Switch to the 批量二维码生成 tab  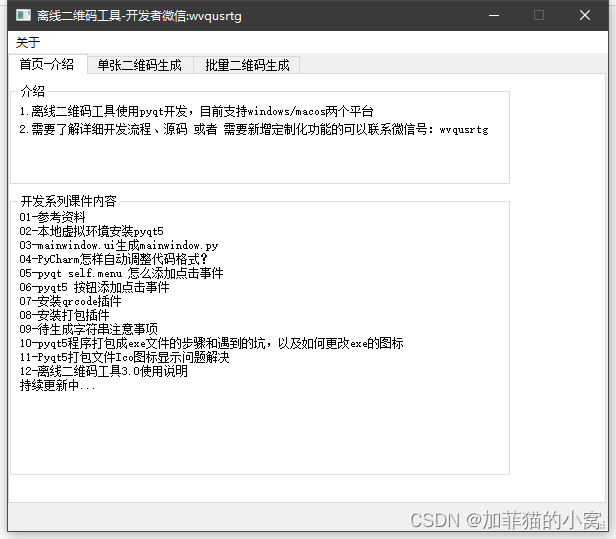coord(247,65)
